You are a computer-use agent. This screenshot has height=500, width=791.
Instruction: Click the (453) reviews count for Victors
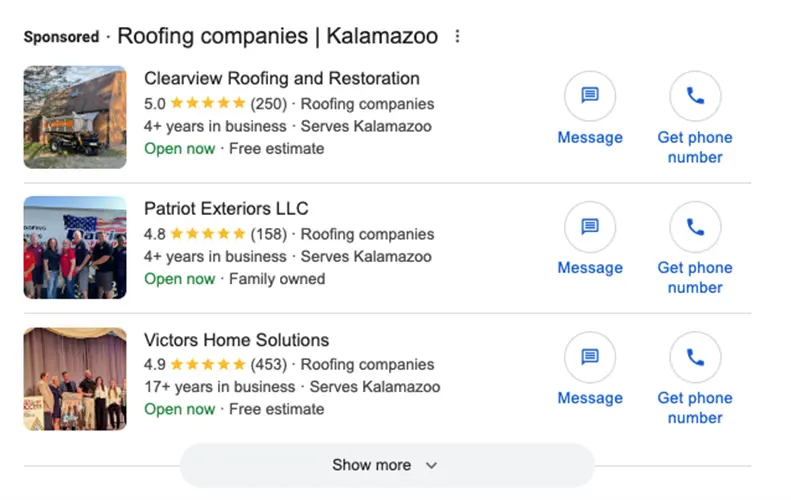[x=268, y=365]
